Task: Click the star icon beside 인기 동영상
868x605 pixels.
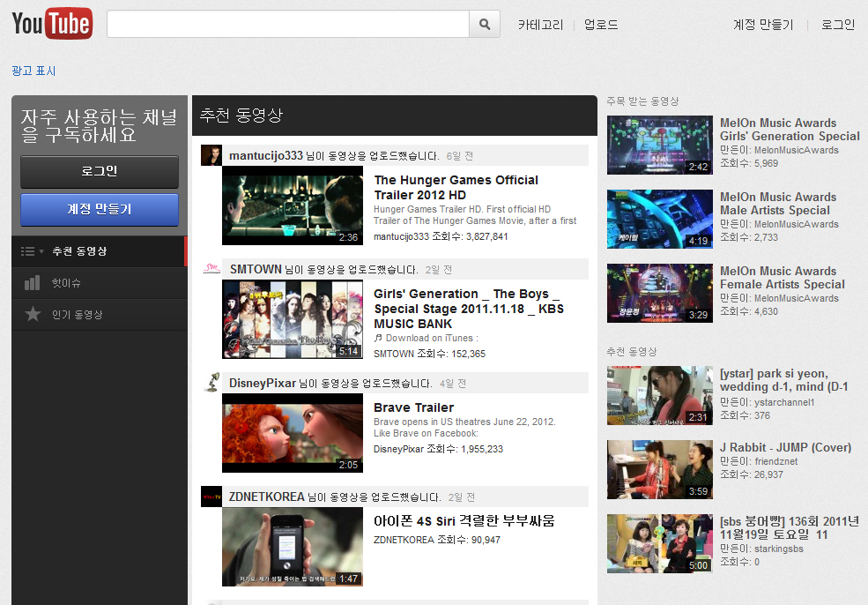Action: (x=33, y=314)
